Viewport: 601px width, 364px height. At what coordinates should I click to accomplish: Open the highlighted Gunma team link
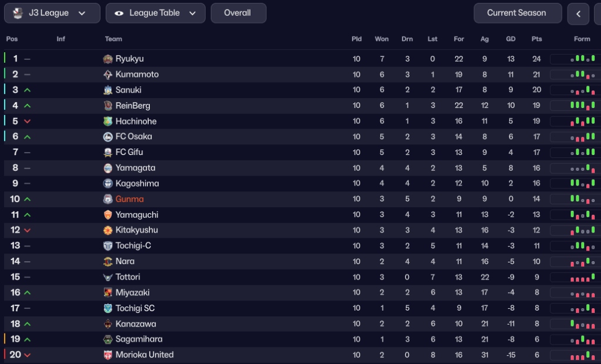click(129, 199)
